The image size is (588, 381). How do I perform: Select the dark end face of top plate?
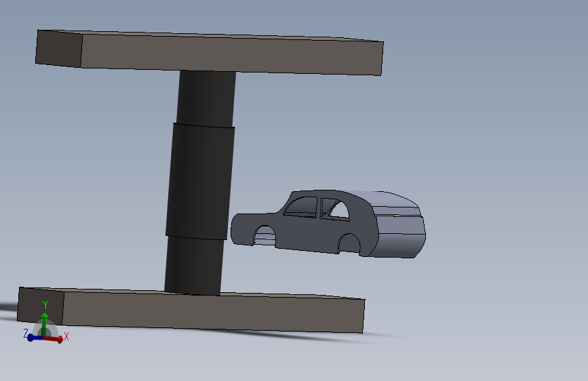pyautogui.click(x=59, y=49)
